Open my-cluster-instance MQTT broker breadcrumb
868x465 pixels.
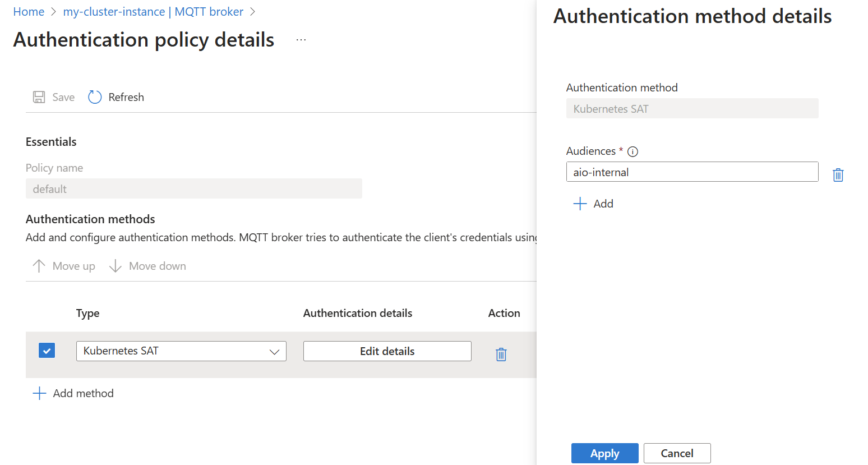tap(153, 11)
